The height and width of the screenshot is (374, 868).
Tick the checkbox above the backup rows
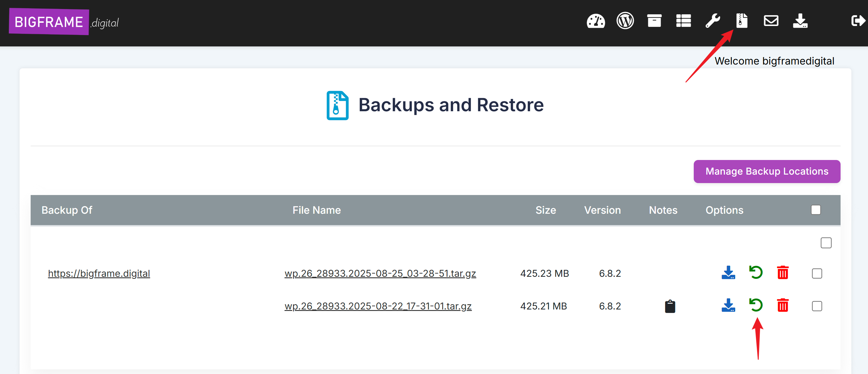click(826, 243)
